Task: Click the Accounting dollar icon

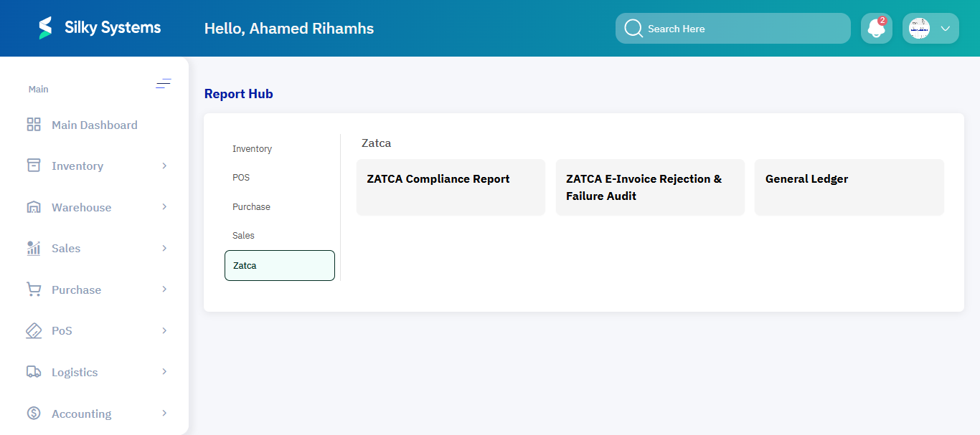Action: [33, 414]
